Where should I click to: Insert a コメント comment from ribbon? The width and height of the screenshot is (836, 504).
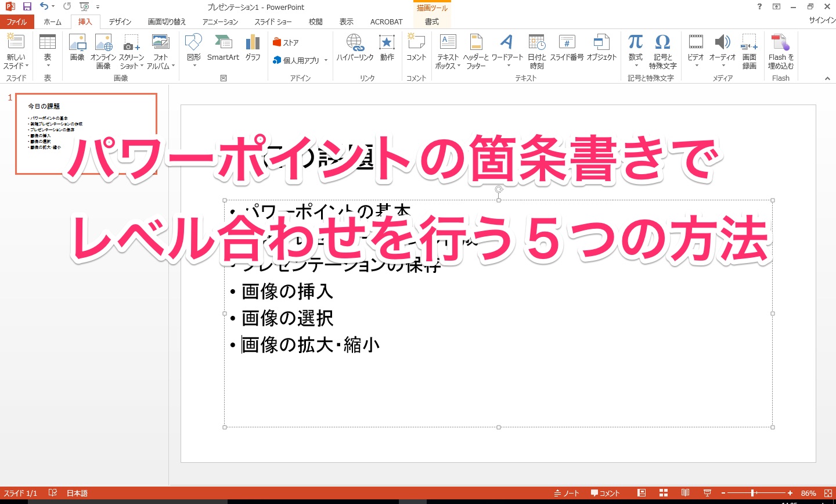click(x=416, y=48)
